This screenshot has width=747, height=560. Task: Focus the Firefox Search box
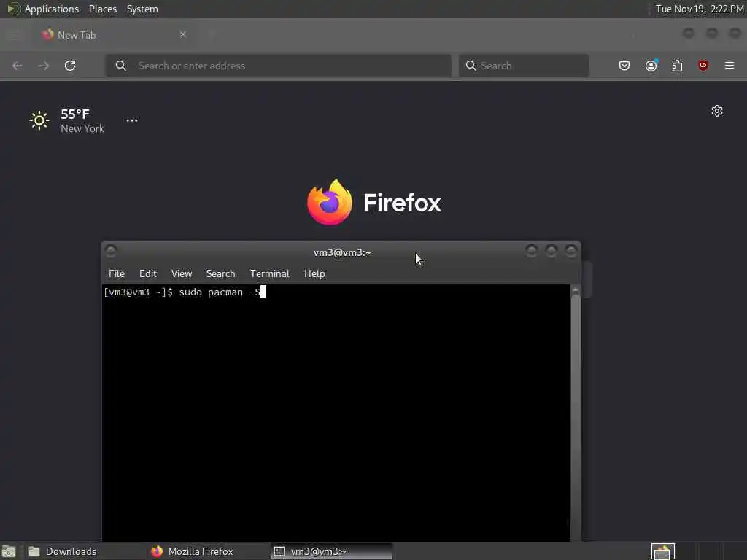524,66
